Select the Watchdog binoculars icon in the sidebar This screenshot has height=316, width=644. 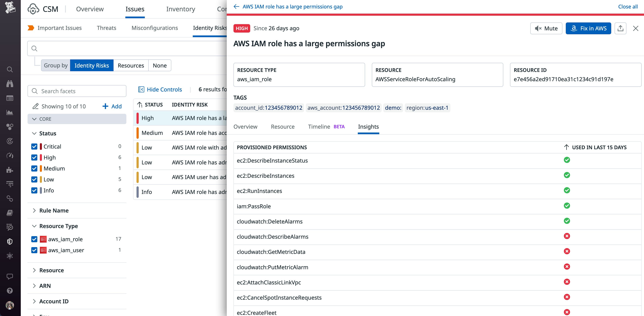(x=10, y=84)
